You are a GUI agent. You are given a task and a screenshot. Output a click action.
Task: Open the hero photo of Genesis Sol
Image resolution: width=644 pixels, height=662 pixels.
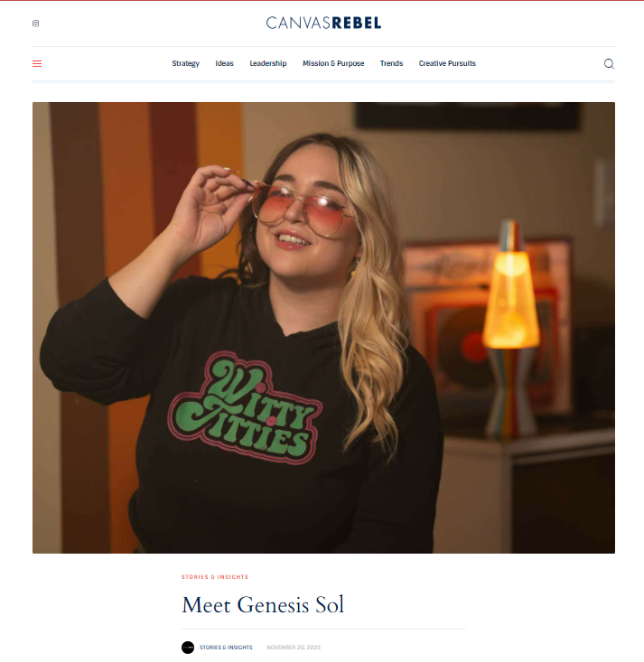[323, 328]
